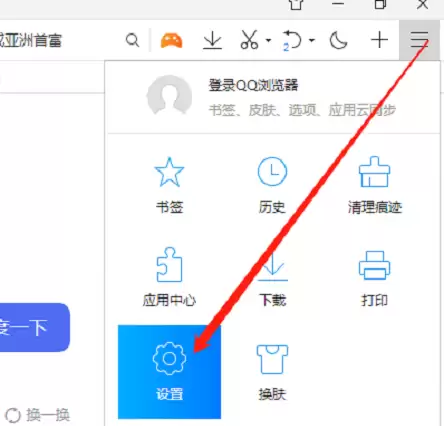The width and height of the screenshot is (444, 426).
Task: Expand the undo closed tabs dropdown arrow
Action: [312, 41]
